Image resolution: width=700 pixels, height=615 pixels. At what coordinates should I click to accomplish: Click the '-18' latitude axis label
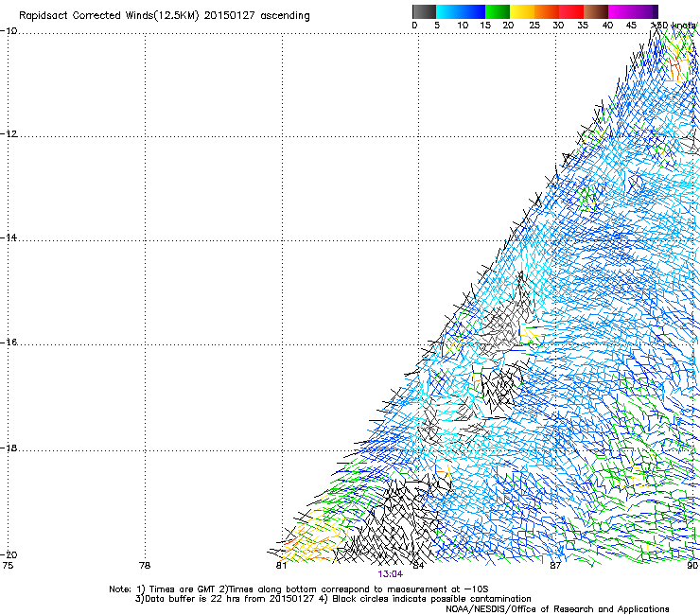pyautogui.click(x=9, y=448)
